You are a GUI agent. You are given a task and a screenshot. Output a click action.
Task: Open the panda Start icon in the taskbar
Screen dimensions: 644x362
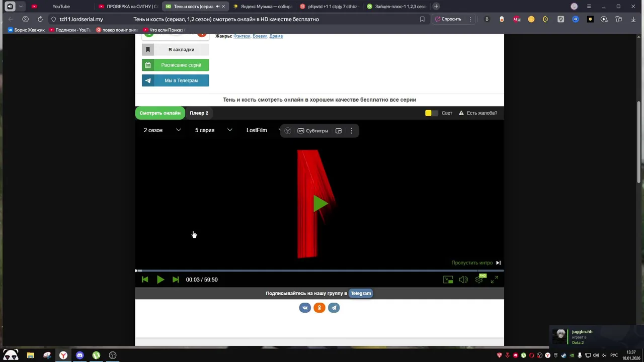11,355
